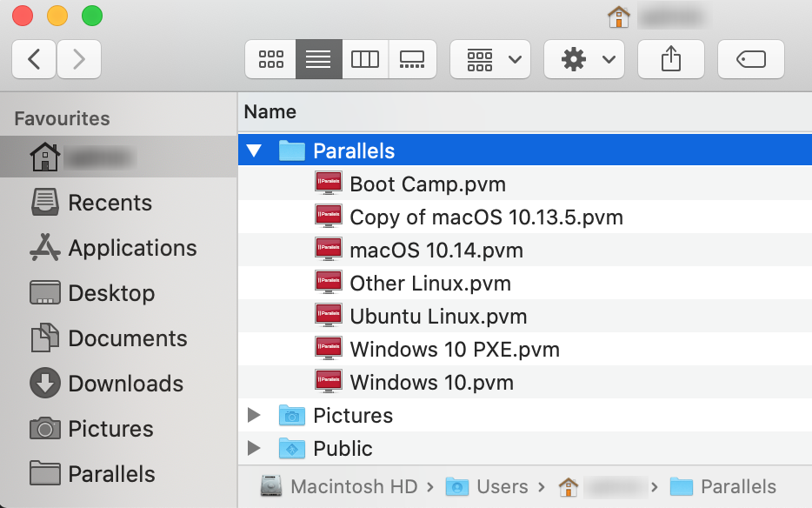Viewport: 812px width, 508px height.
Task: Switch to column view
Action: pyautogui.click(x=365, y=59)
